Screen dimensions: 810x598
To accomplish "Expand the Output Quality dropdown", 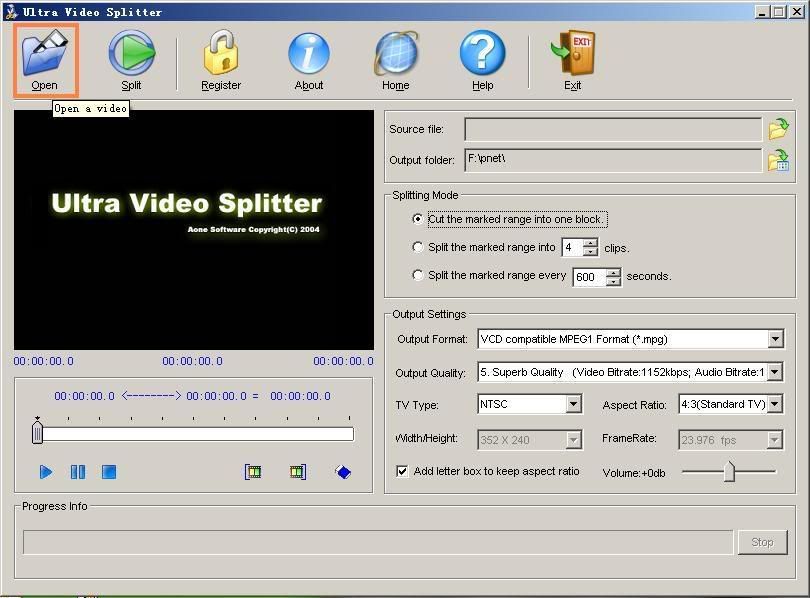I will pos(775,372).
